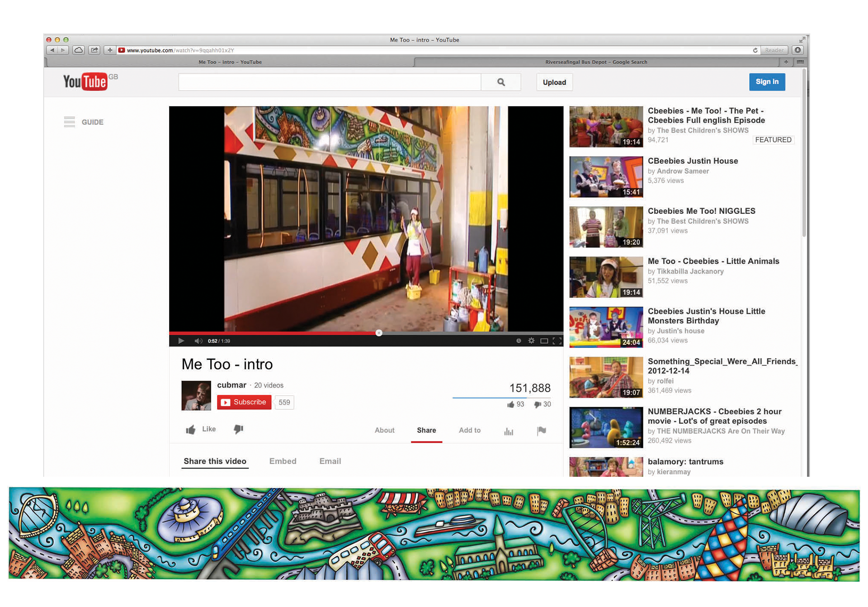The height and width of the screenshot is (607, 868).
Task: Play the video with the play button
Action: pos(181,341)
